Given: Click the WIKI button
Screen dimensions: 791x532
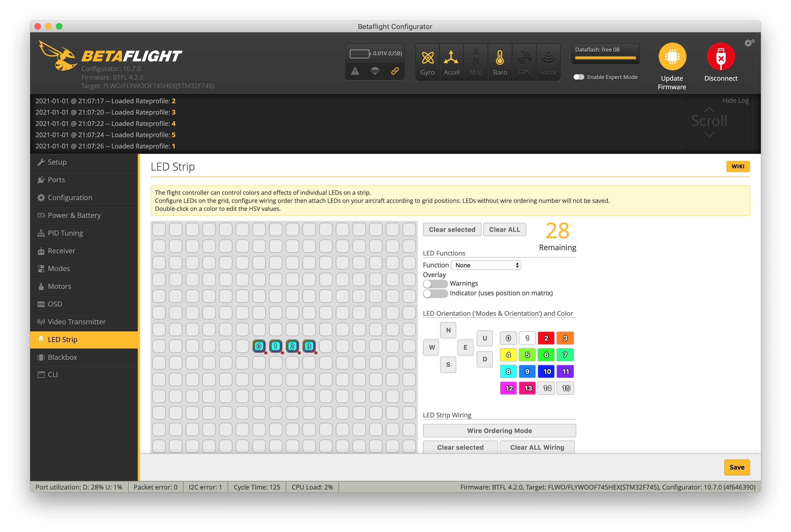Looking at the screenshot, I should (738, 166).
